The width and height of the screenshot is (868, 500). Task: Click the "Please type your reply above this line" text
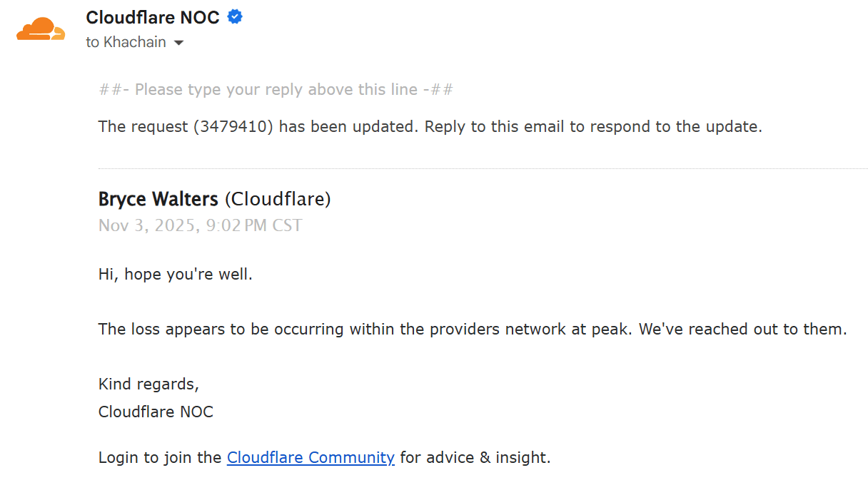[x=276, y=90]
